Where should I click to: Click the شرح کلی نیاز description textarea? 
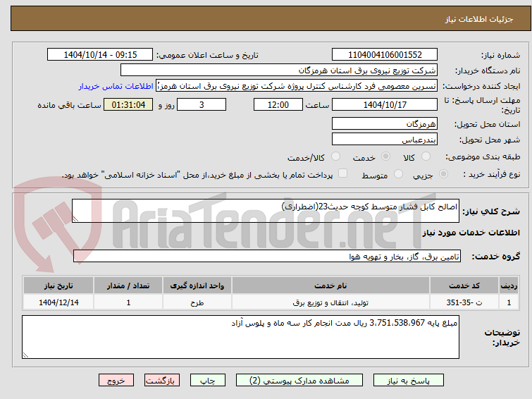coord(266,211)
